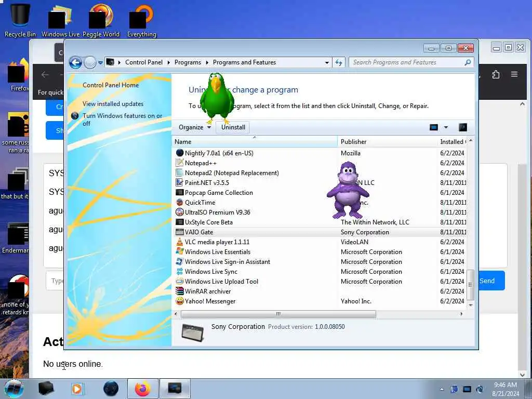Open Windows Media Player taskbar icon
Viewport: 532px width, 399px height.
click(x=77, y=389)
